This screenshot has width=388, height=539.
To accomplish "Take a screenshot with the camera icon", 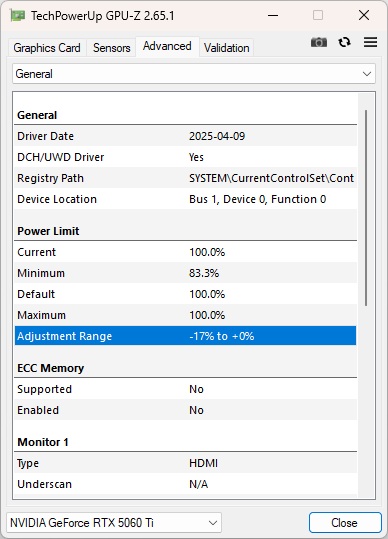I will pos(319,42).
